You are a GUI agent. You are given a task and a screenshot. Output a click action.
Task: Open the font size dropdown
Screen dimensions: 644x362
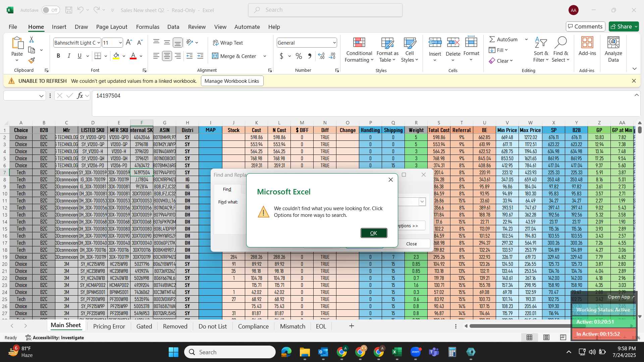coord(120,43)
